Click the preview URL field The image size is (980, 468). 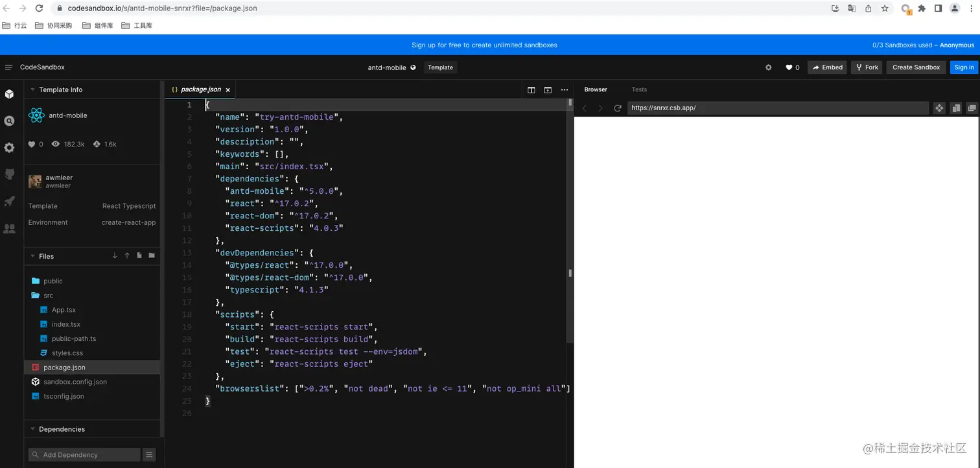pyautogui.click(x=778, y=108)
